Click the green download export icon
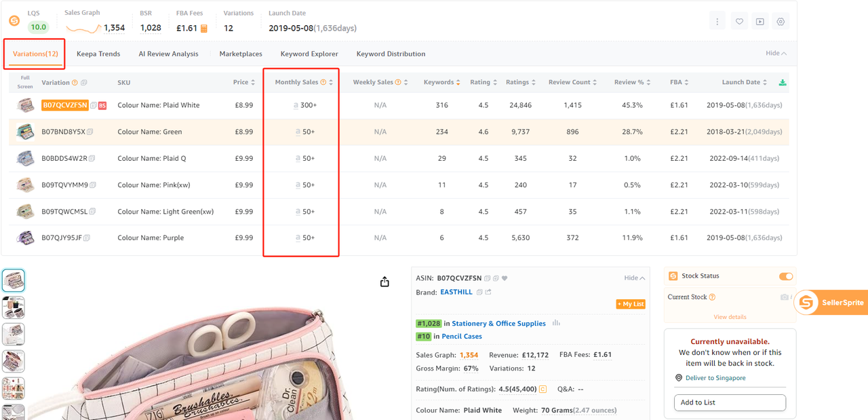The width and height of the screenshot is (868, 420). coord(783,83)
